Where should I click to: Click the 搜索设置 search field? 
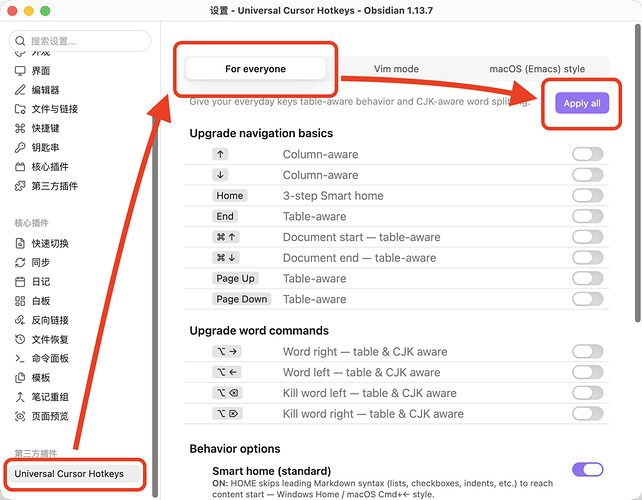tap(80, 41)
